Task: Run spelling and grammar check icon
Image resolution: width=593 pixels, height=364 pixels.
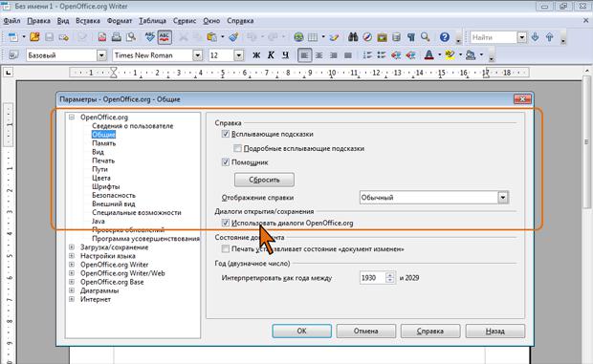Action: [x=150, y=37]
